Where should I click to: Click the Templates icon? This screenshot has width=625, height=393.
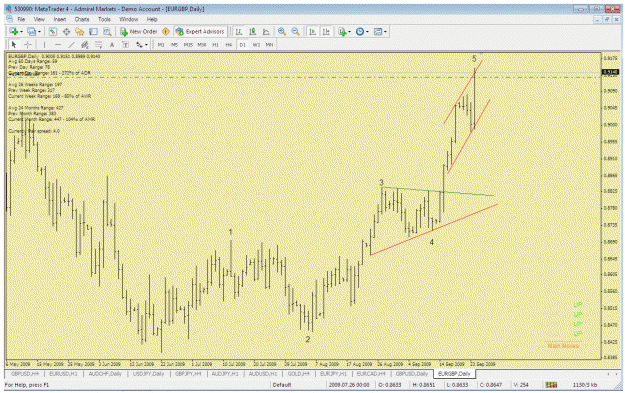point(378,31)
